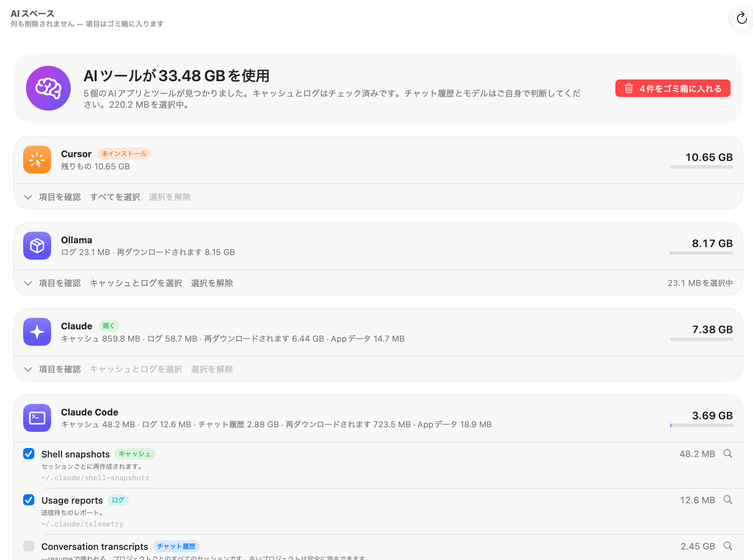Screen dimensions: 753x560
Task: Click the ~/.claude/shell-snapshots path
Action: 95,478
